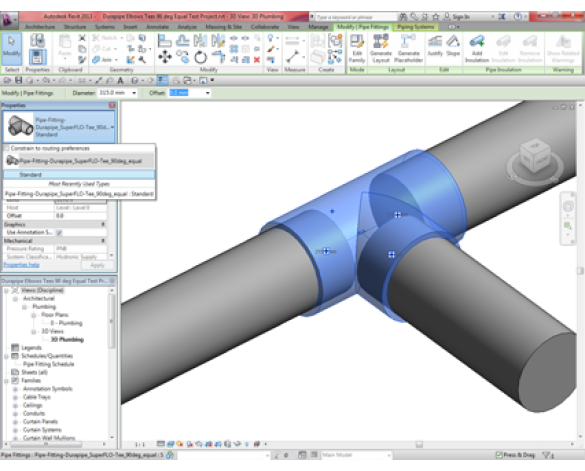Click the keyword search input field
Viewport: 585px width, 471px height.
click(356, 17)
